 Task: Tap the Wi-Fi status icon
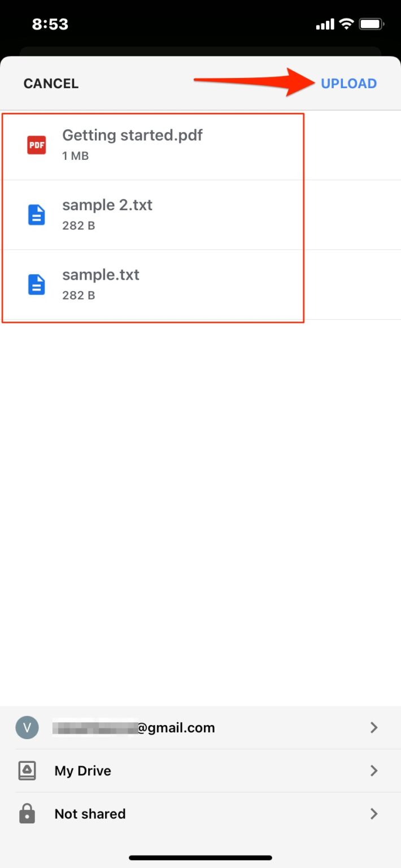(x=346, y=24)
